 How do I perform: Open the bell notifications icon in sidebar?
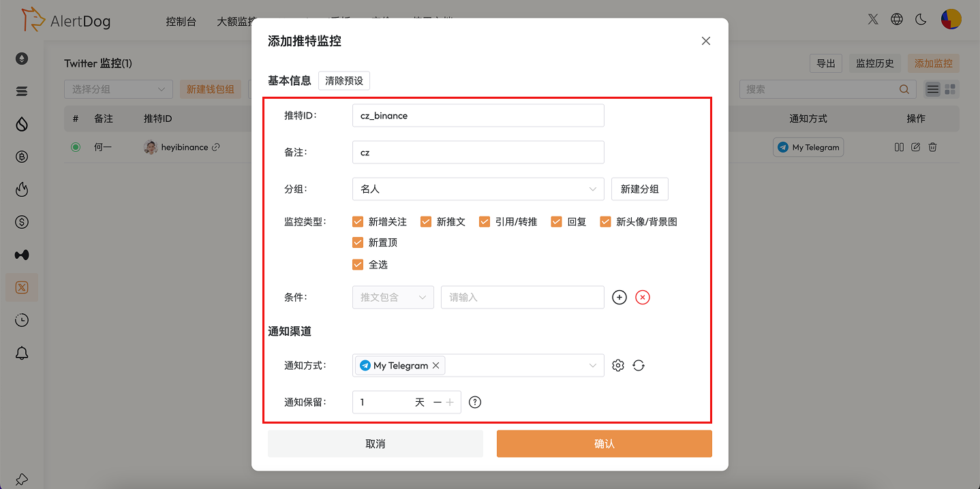pos(21,352)
